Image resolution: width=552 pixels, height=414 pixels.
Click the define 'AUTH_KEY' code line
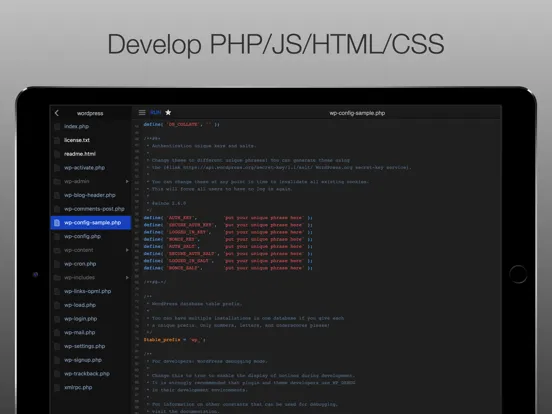click(x=228, y=218)
